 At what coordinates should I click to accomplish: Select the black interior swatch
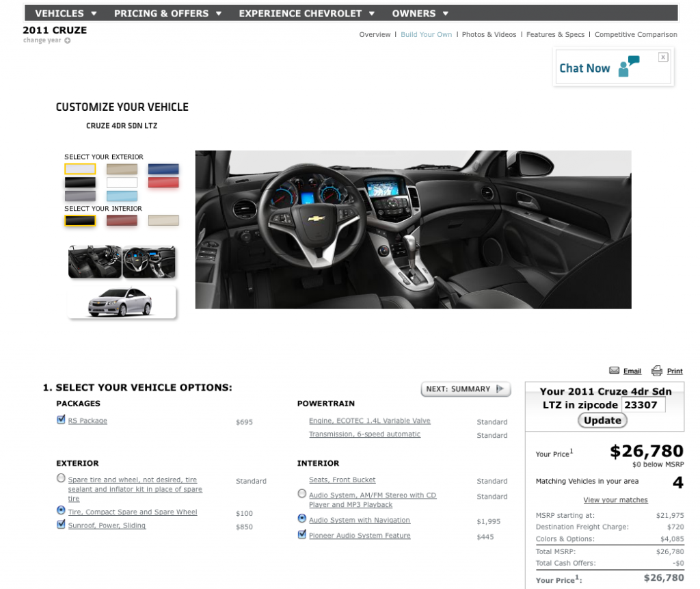tap(81, 220)
